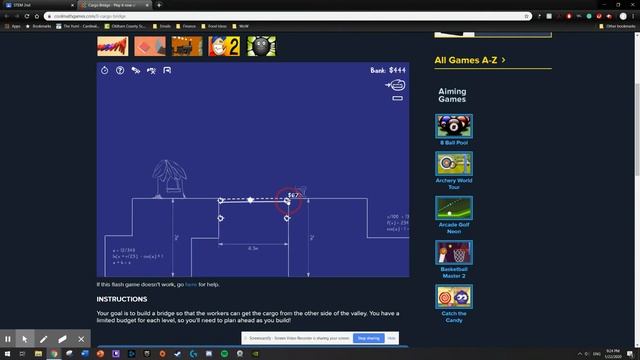Open the Windows Start menu
The width and height of the screenshot is (640, 360).
click(x=7, y=354)
